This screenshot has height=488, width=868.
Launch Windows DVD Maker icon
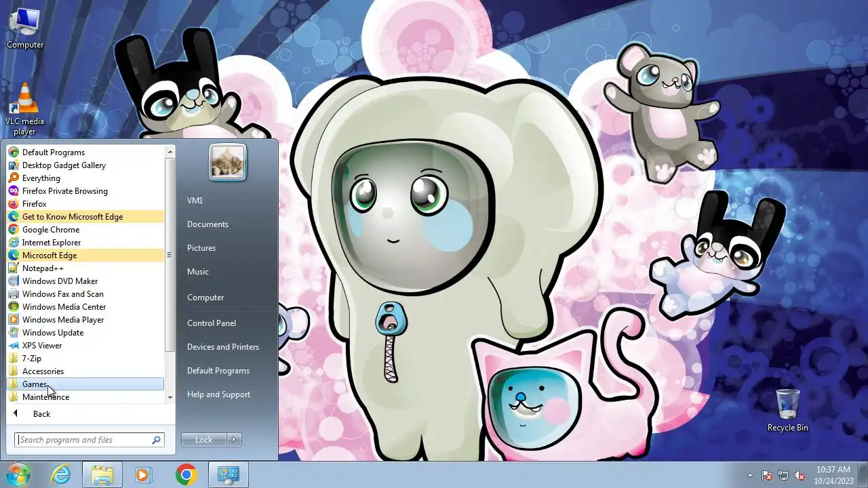point(14,281)
